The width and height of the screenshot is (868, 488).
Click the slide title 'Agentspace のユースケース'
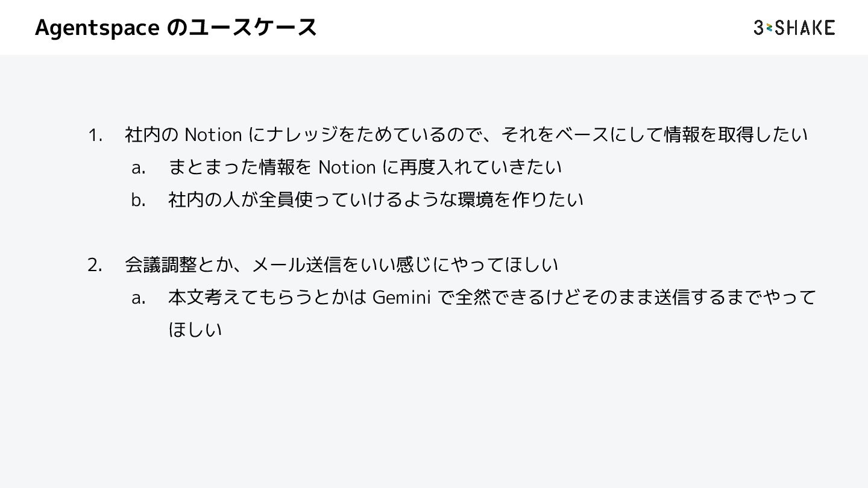pyautogui.click(x=175, y=27)
